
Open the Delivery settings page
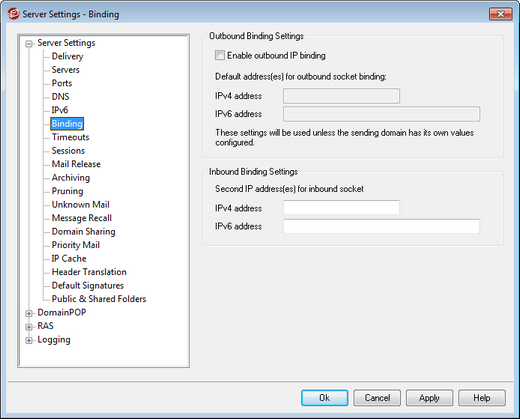[x=67, y=56]
